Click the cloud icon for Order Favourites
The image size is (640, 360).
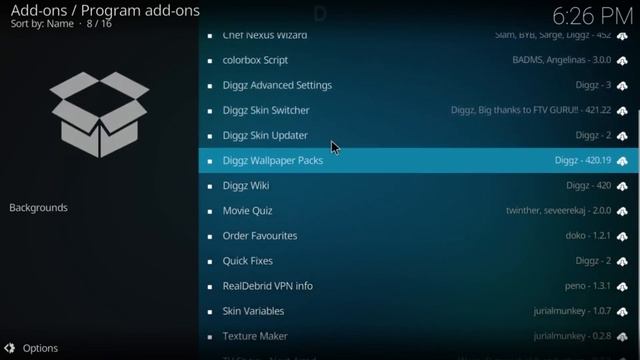coord(622,236)
